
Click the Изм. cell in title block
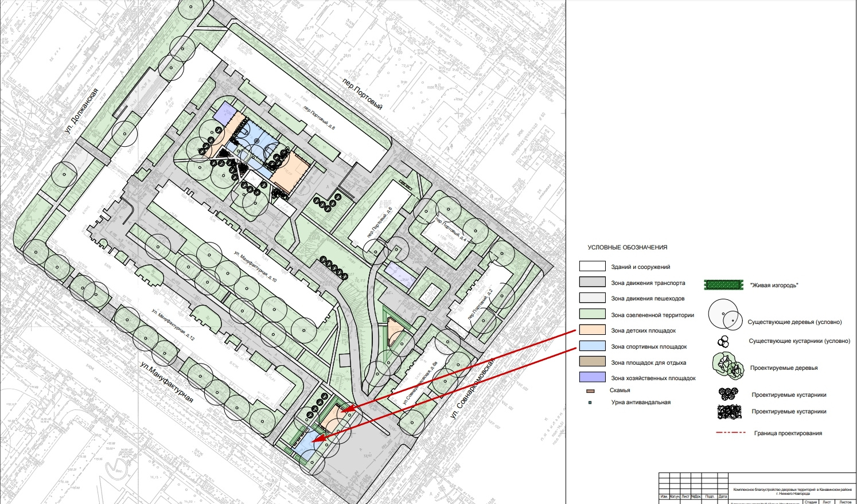point(664,497)
